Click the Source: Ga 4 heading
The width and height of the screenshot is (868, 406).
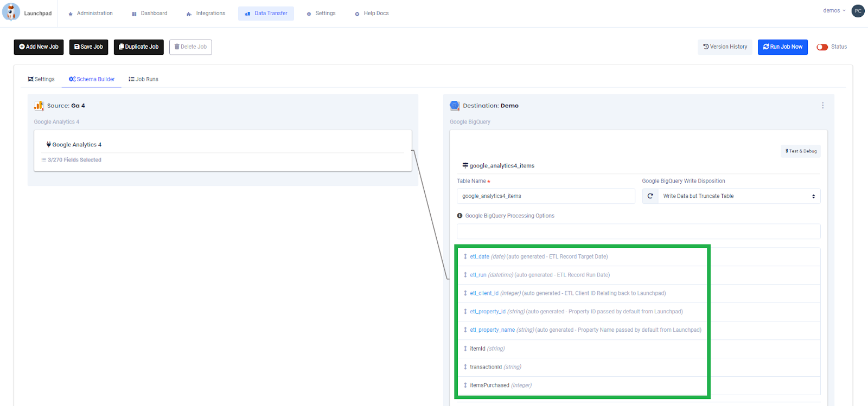pyautogui.click(x=66, y=106)
